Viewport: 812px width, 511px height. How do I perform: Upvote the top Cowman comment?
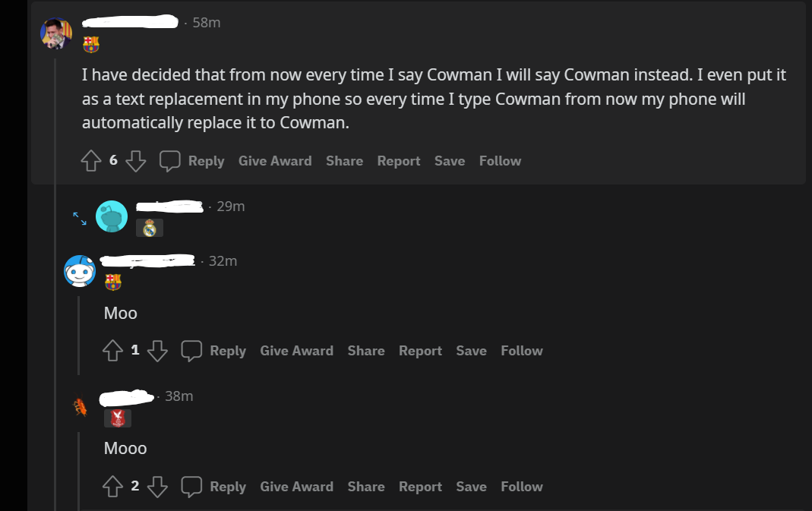coord(91,160)
